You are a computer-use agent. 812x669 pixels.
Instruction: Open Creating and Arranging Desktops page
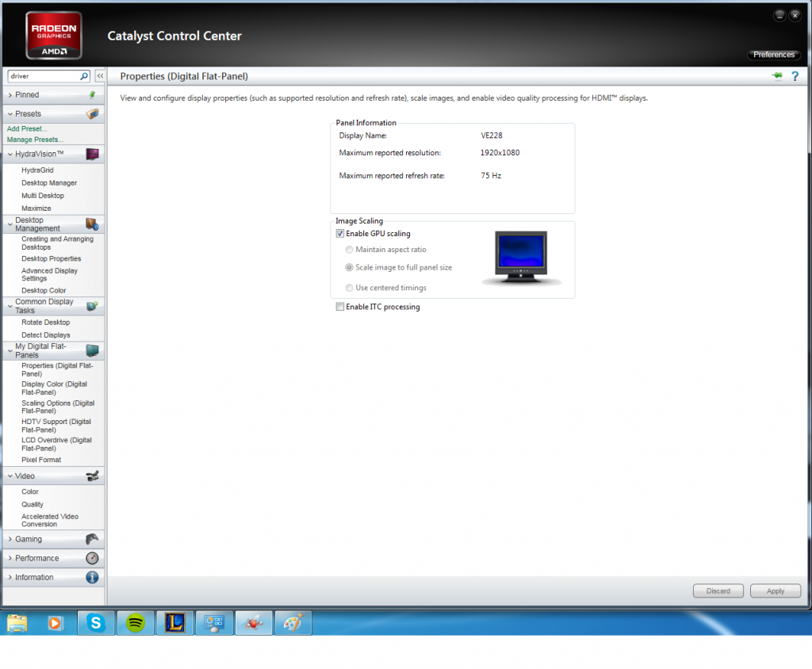(57, 243)
